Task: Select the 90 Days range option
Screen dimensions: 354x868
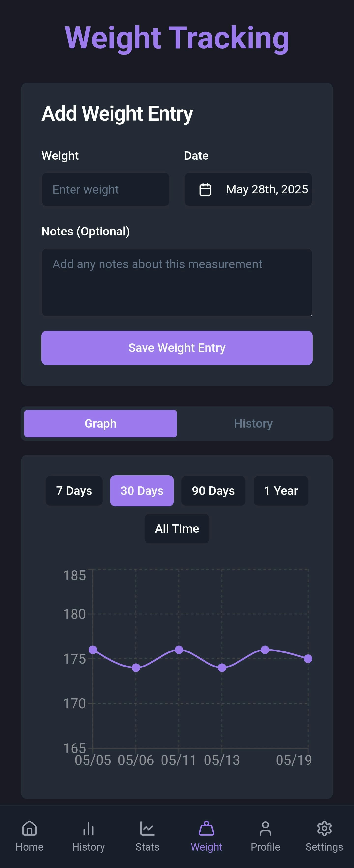Action: point(213,491)
